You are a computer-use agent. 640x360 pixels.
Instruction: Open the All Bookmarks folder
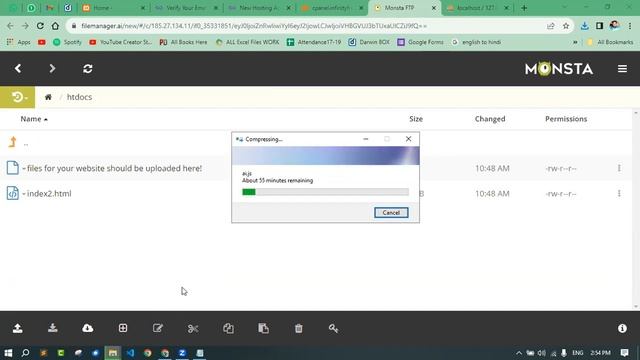pyautogui.click(x=610, y=42)
